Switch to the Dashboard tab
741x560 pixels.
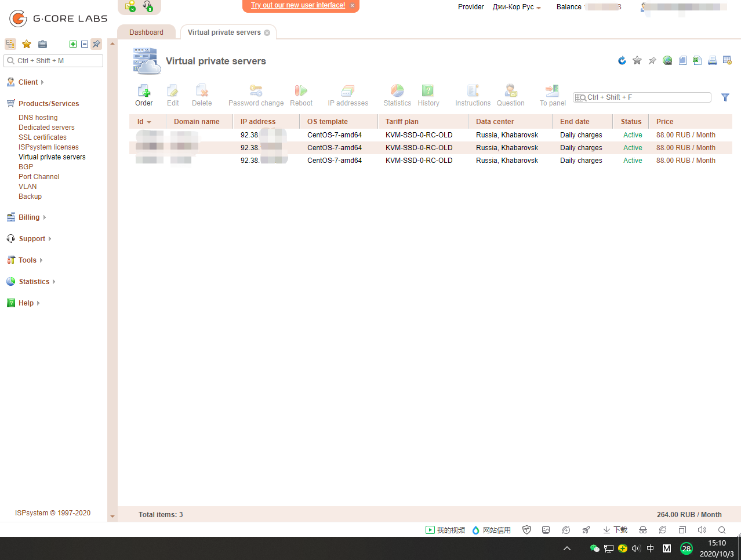point(146,32)
